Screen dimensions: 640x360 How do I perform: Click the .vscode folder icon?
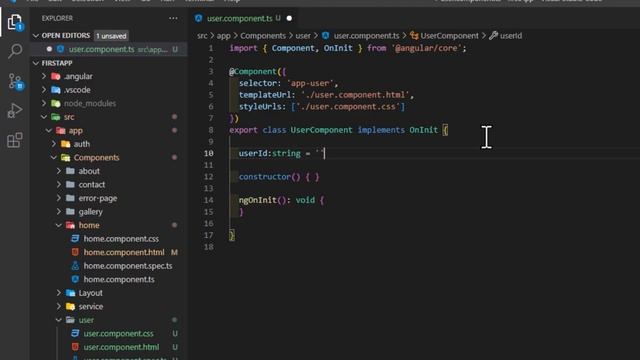coord(56,90)
